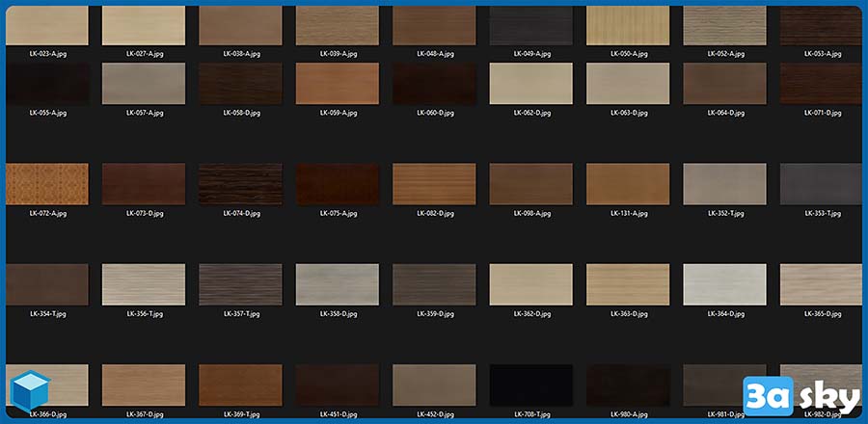Select the LK-367-D.jpg tan wood thumbnail
This screenshot has width=868, height=424.
(144, 385)
